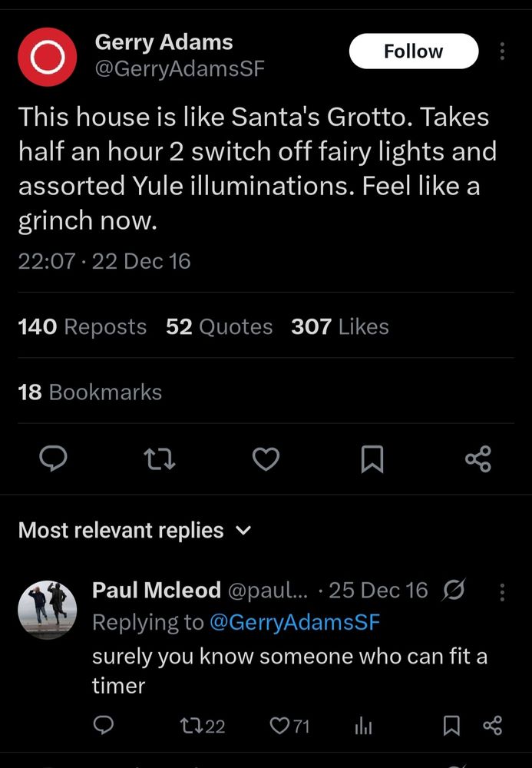Reply to Gerry Adams' tweet
Image resolution: width=532 pixels, height=768 pixels.
pos(53,459)
